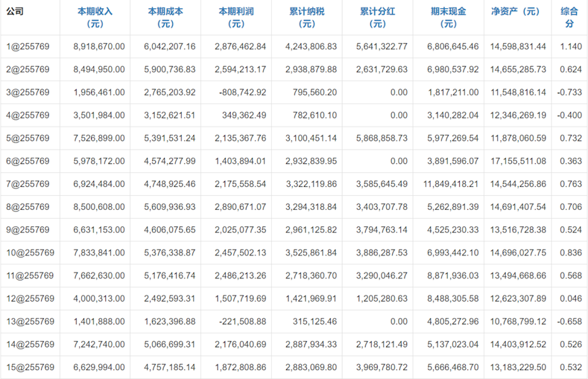Click the 期末现金 column header

pos(448,18)
